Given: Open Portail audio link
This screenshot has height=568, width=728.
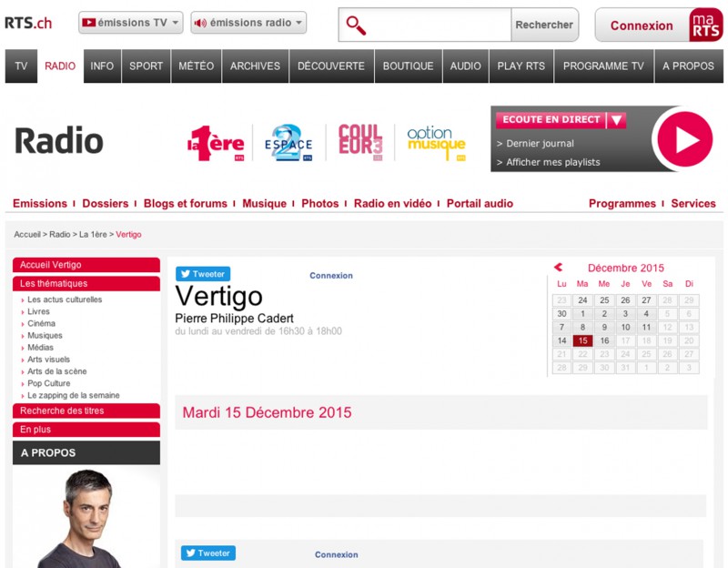Looking at the screenshot, I should [480, 203].
